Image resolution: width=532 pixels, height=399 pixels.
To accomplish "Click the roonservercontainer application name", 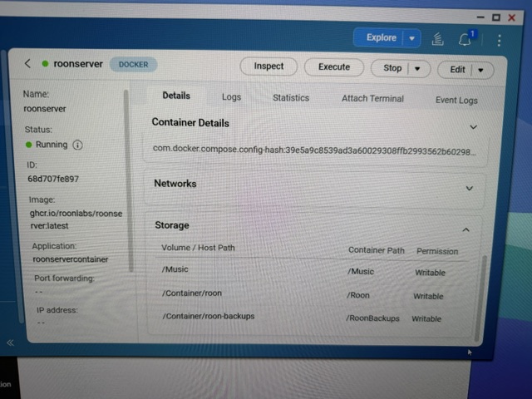I will (70, 259).
